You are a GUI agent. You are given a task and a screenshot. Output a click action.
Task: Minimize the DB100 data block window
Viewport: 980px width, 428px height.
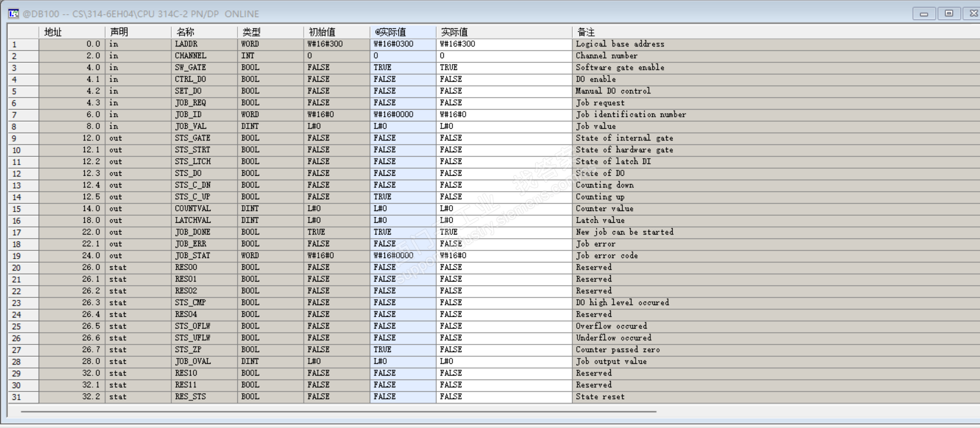click(923, 13)
